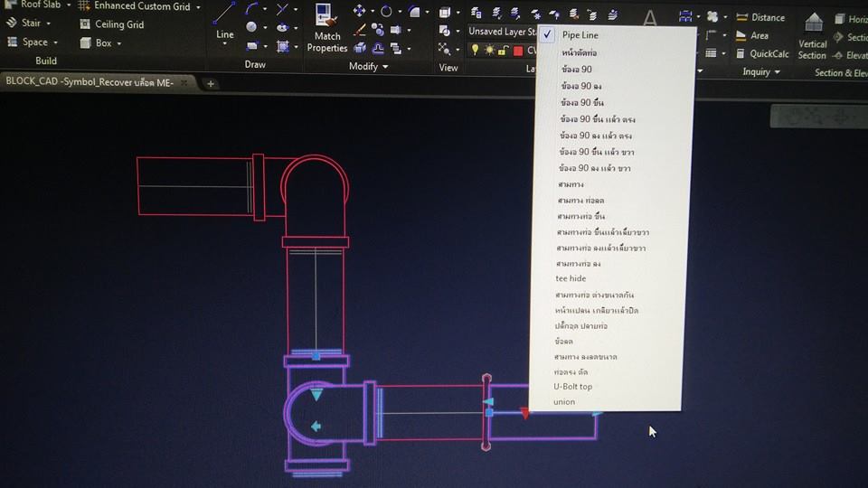Choose the Stretch tool icon
The width and height of the screenshot is (868, 488).
(x=396, y=30)
